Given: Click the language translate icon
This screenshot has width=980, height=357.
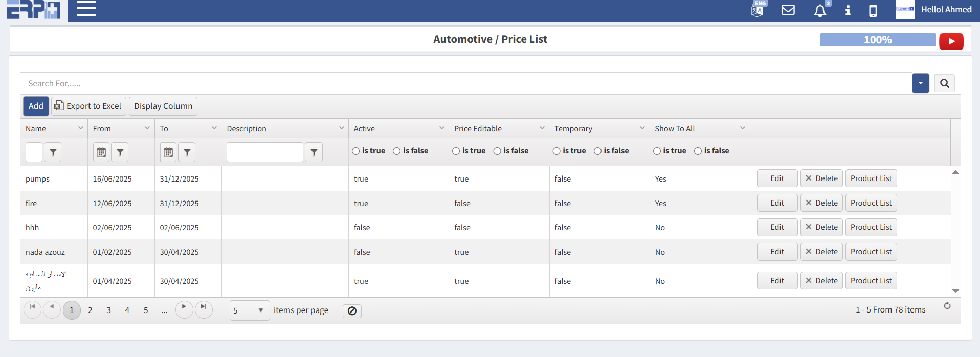Looking at the screenshot, I should (757, 10).
